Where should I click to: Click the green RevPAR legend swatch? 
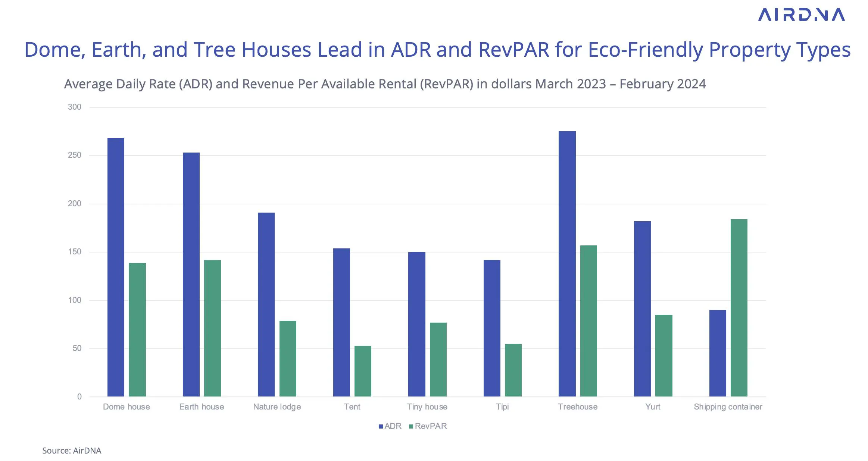point(411,426)
